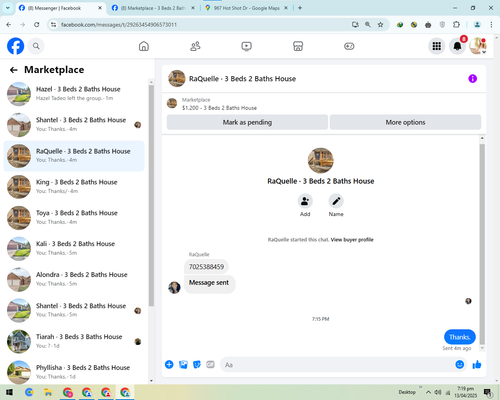
Task: Click the blue Thanks. message bubble
Action: pyautogui.click(x=460, y=337)
